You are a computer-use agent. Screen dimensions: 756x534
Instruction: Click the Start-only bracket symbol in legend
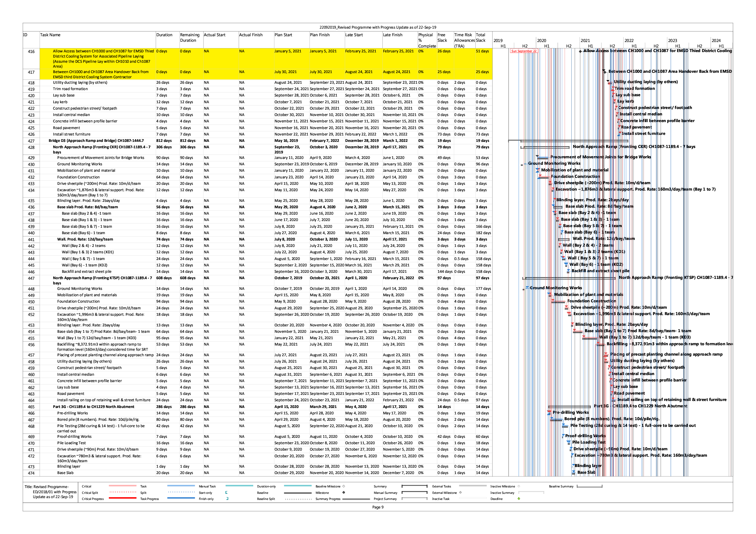(x=226, y=493)
